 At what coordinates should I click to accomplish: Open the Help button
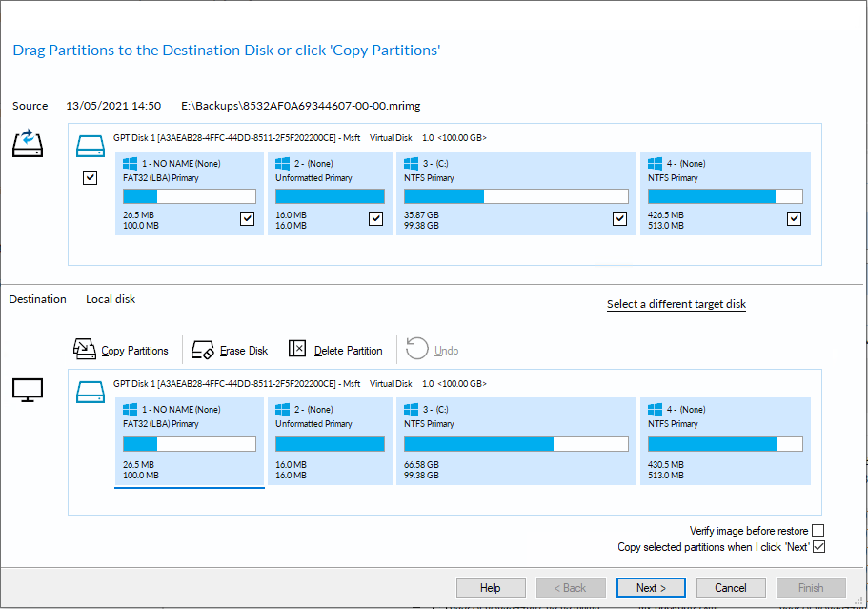(x=491, y=587)
